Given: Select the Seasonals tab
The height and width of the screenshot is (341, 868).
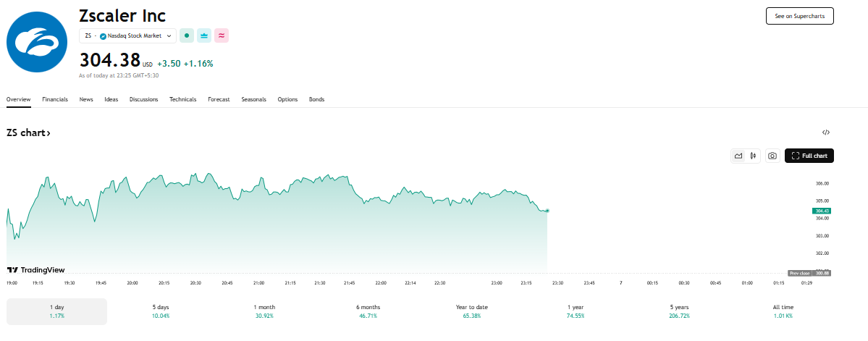Looking at the screenshot, I should [253, 100].
